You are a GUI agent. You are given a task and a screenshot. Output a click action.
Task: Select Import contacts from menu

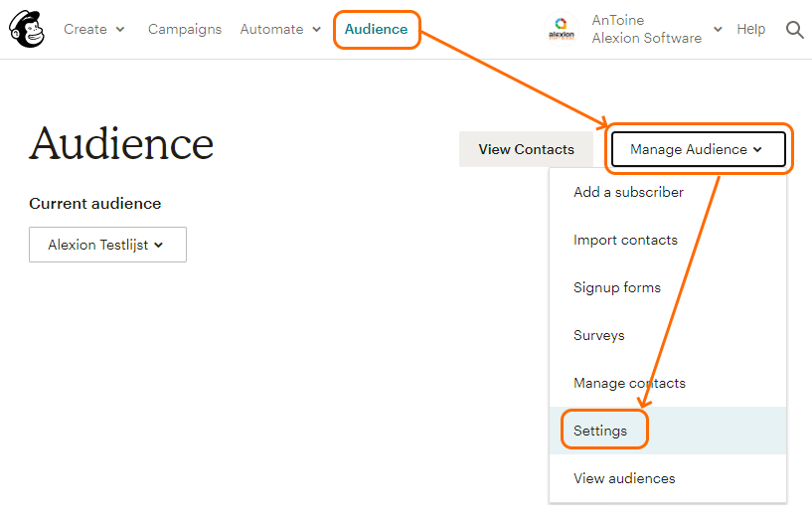coord(668,240)
